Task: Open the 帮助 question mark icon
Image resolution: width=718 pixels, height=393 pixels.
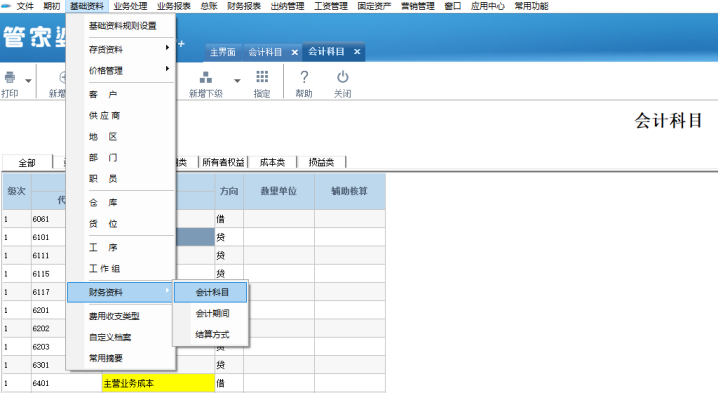Action: 304,77
